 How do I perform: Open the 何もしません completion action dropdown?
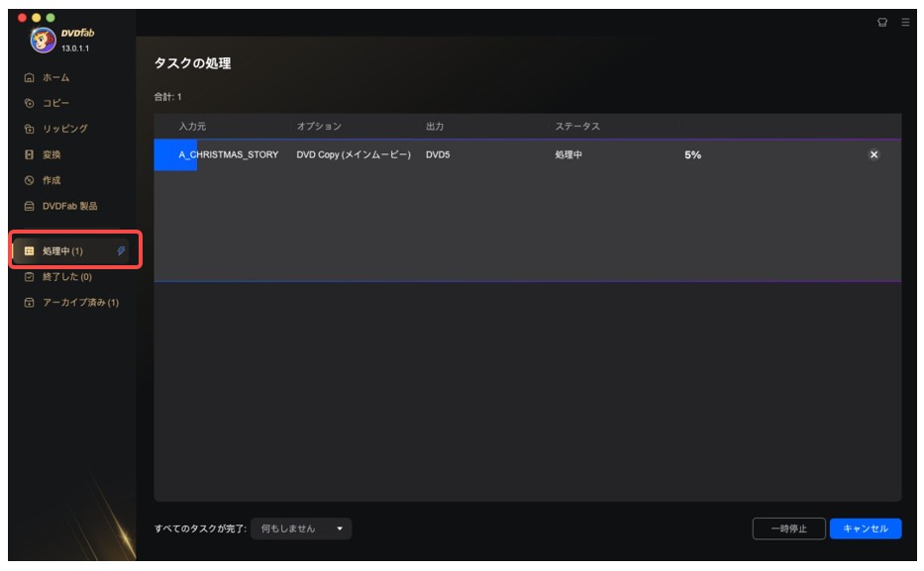click(301, 528)
